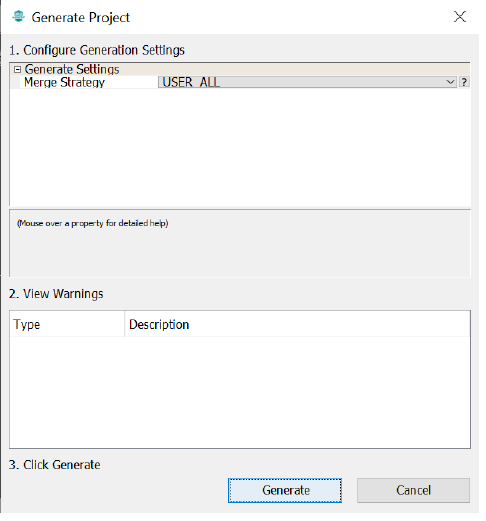Click the app icon in the title bar
Image resolution: width=486 pixels, height=521 pixels.
pyautogui.click(x=18, y=16)
